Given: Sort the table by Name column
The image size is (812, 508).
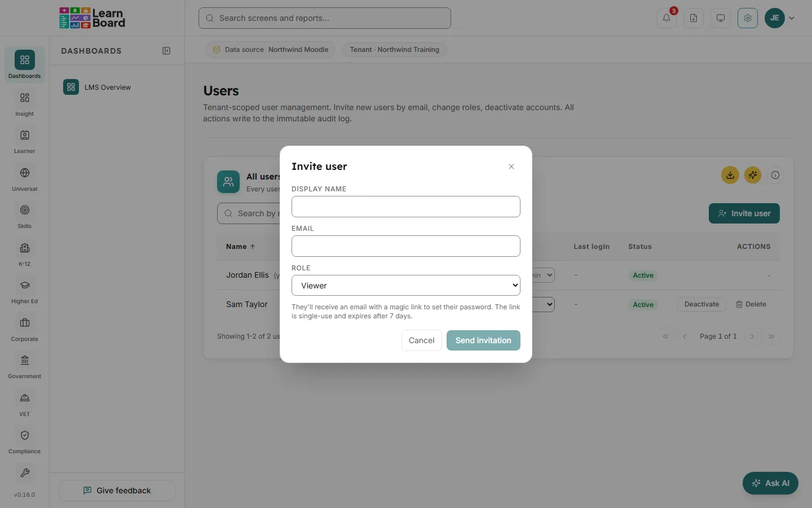Looking at the screenshot, I should coord(241,247).
